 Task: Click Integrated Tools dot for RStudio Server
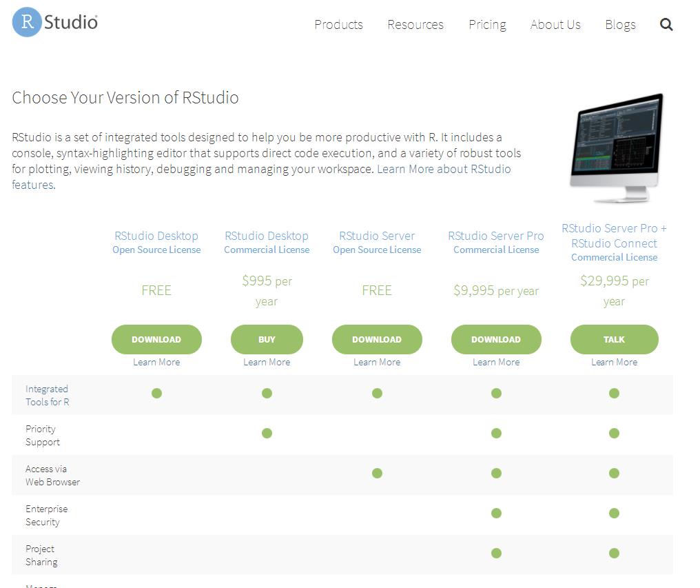(377, 393)
